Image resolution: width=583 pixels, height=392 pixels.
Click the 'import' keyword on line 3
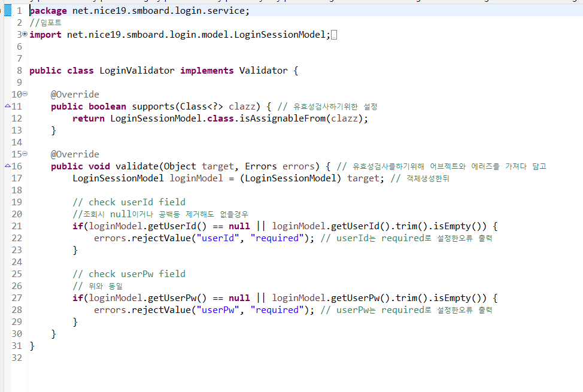pyautogui.click(x=45, y=35)
